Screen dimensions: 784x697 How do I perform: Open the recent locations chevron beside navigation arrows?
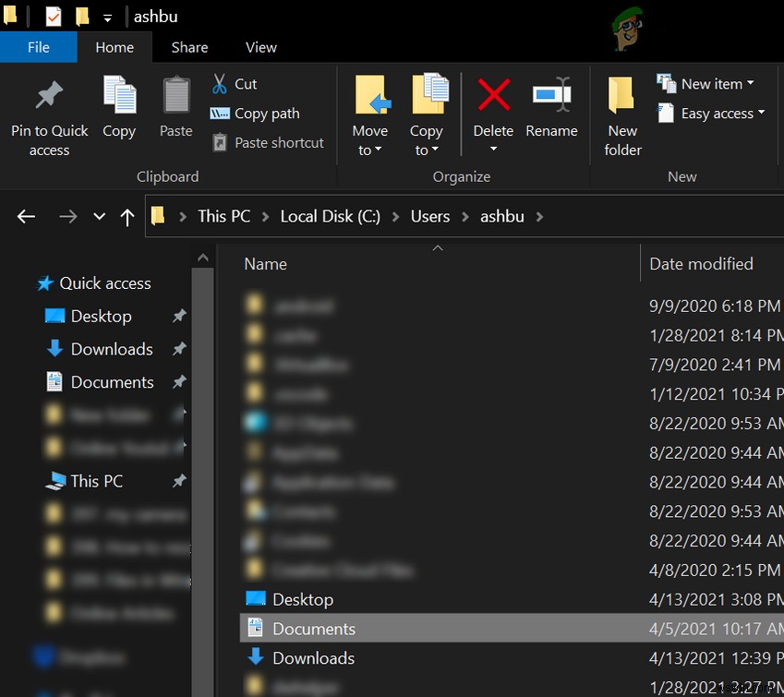[x=99, y=216]
